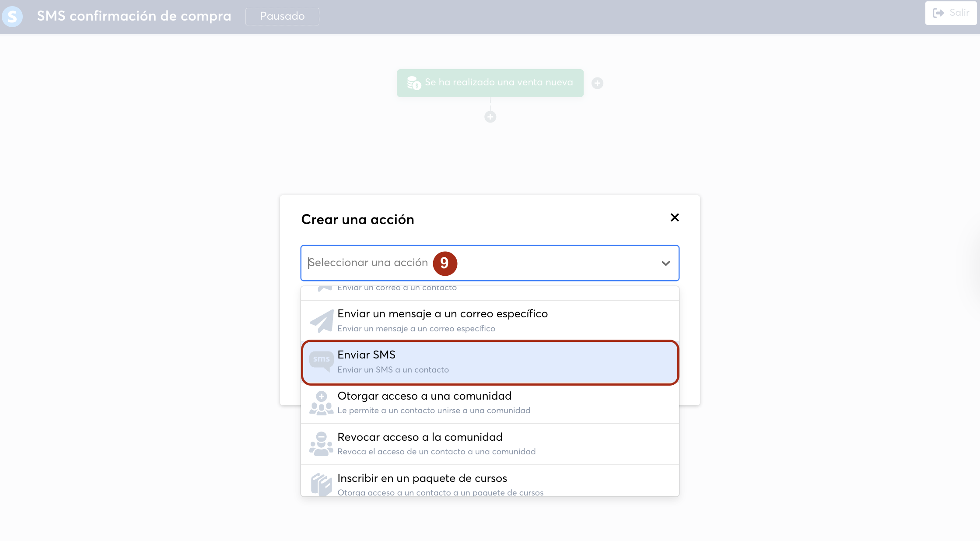Image resolution: width=980 pixels, height=541 pixels.
Task: Click the Systeme logo icon
Action: (12, 17)
